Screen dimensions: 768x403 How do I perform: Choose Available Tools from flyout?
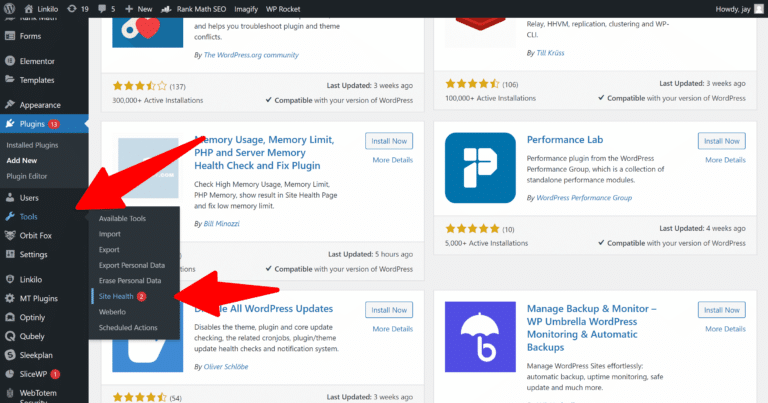point(122,218)
